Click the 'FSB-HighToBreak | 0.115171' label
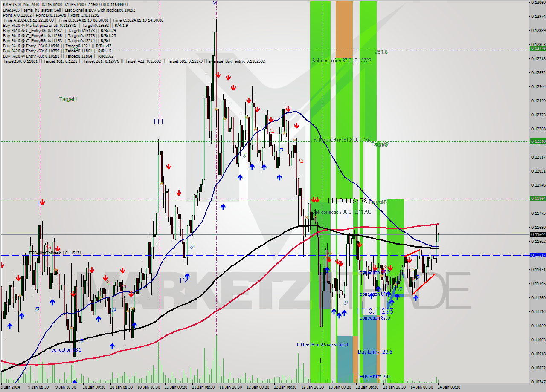 click(x=55, y=253)
